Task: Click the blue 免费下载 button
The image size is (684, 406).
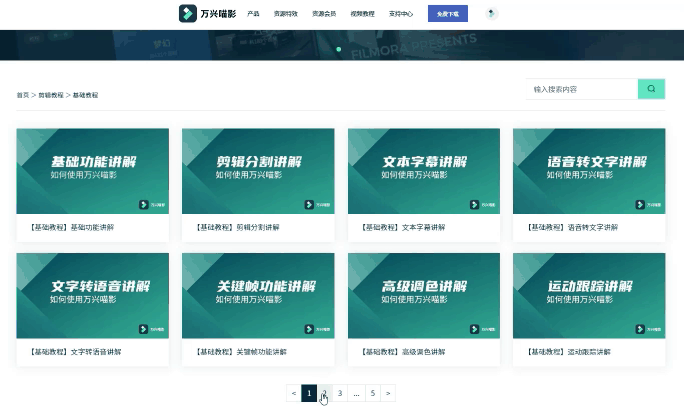Action: [448, 14]
